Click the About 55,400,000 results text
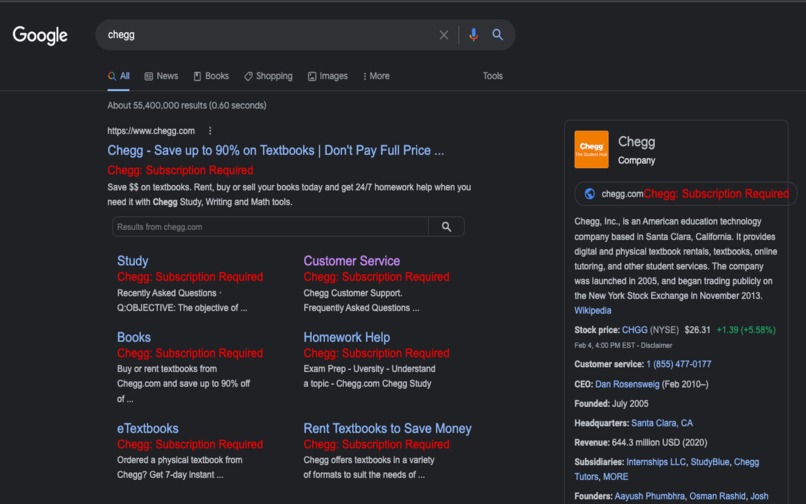 (x=187, y=105)
